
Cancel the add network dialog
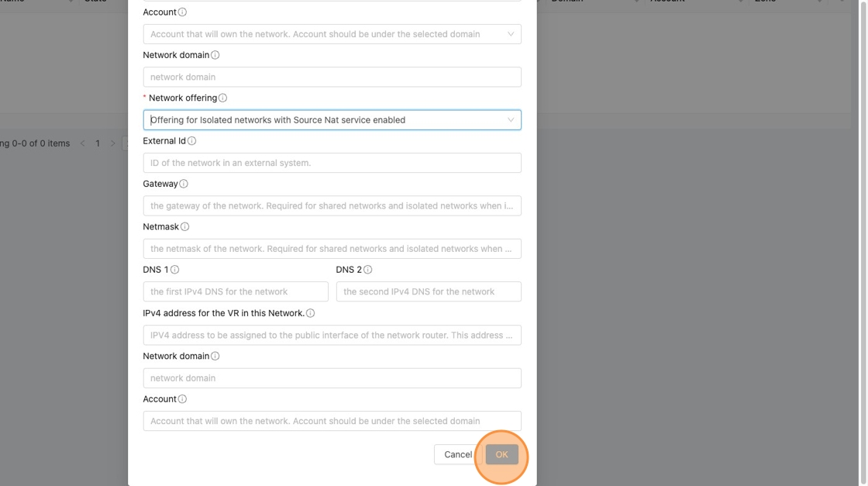coord(457,454)
